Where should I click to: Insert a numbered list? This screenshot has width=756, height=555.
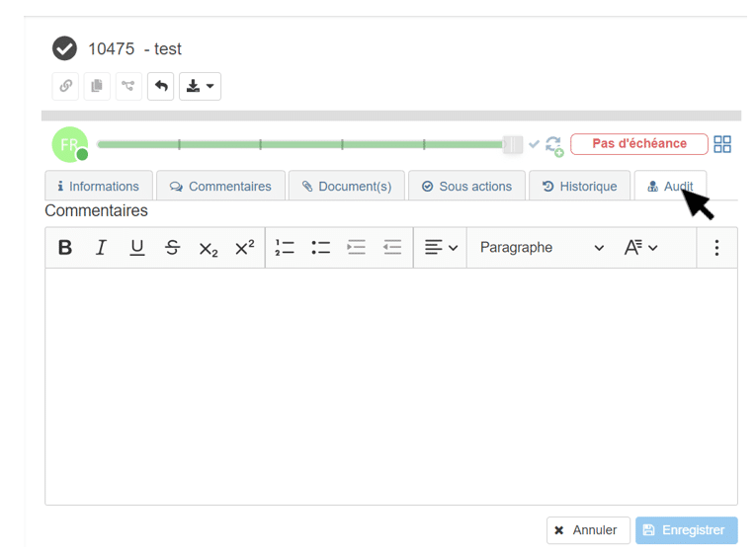pyautogui.click(x=285, y=248)
